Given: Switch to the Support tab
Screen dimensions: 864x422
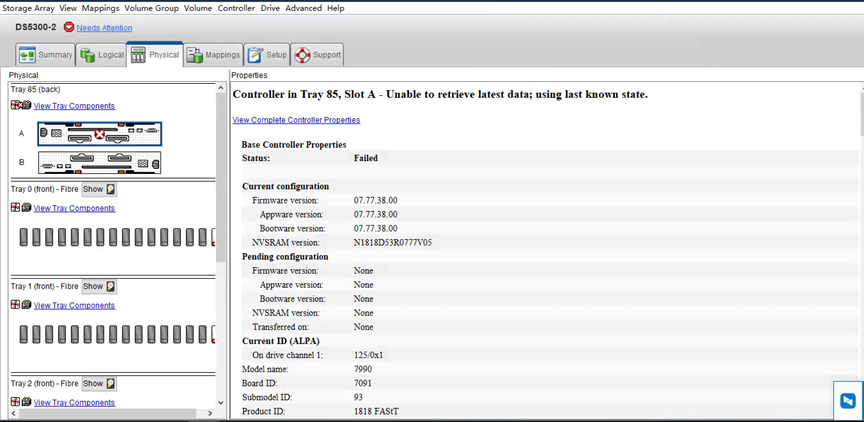Looking at the screenshot, I should point(318,55).
